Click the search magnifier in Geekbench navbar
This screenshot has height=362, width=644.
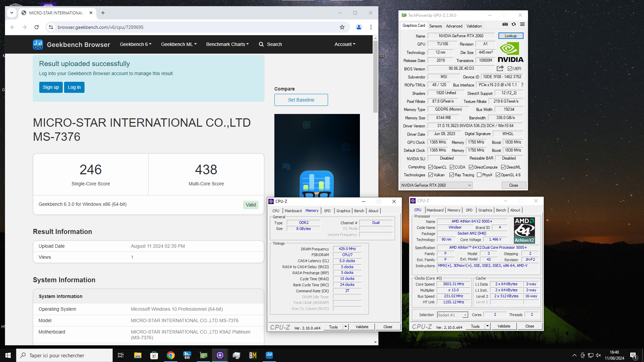(261, 44)
